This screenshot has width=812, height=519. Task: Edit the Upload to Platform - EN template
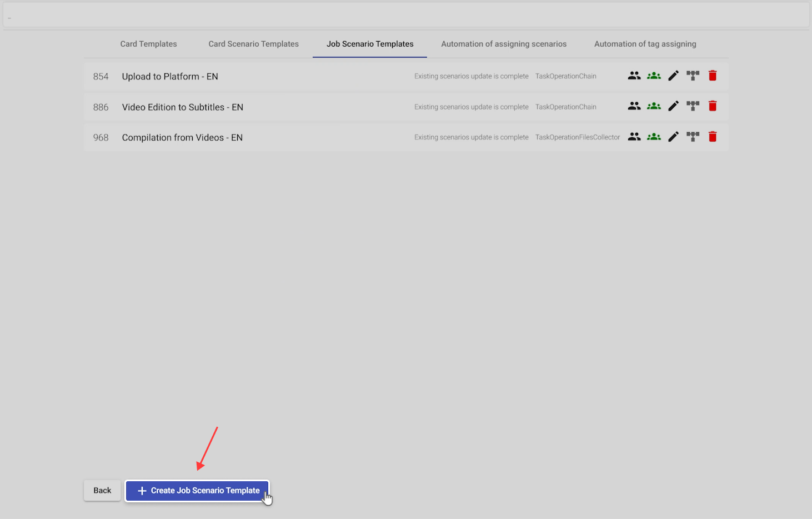(x=673, y=76)
